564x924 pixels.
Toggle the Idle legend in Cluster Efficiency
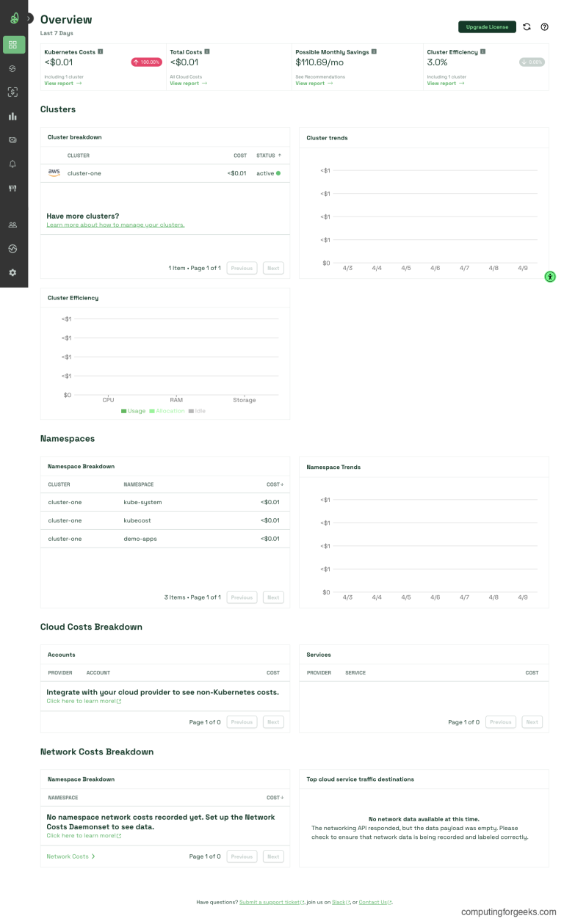197,411
